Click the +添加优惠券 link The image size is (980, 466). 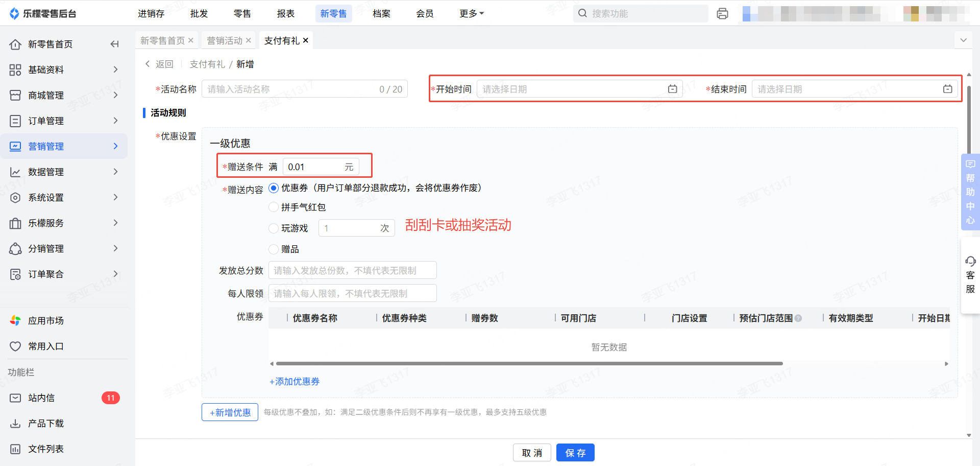pos(295,382)
